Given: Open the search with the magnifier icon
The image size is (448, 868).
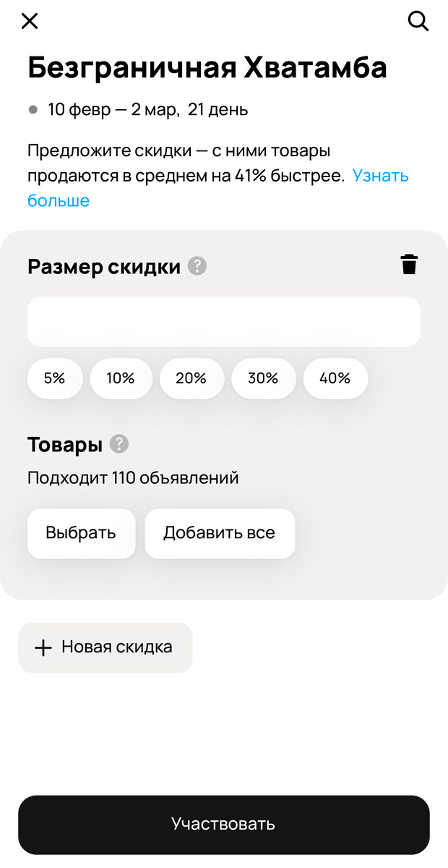Looking at the screenshot, I should (x=418, y=22).
